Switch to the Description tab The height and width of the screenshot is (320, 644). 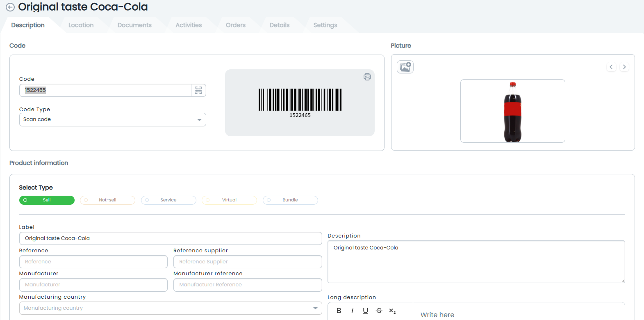(28, 25)
